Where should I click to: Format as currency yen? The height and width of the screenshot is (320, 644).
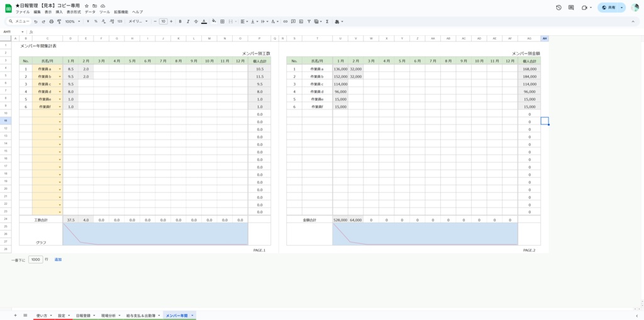pos(88,21)
